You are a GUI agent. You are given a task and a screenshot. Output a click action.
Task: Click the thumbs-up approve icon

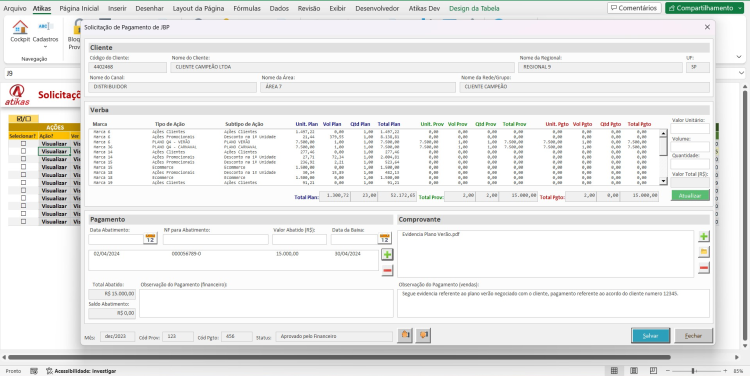coord(405,335)
